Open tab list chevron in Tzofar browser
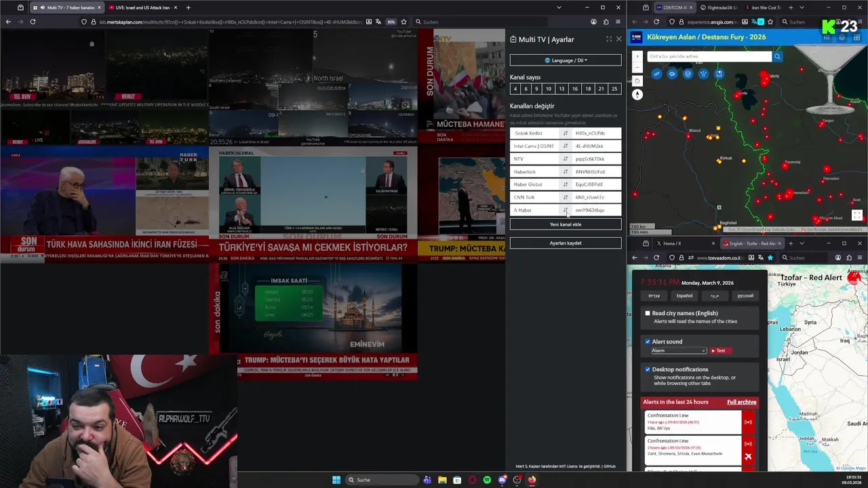The height and width of the screenshot is (488, 868). click(x=802, y=243)
